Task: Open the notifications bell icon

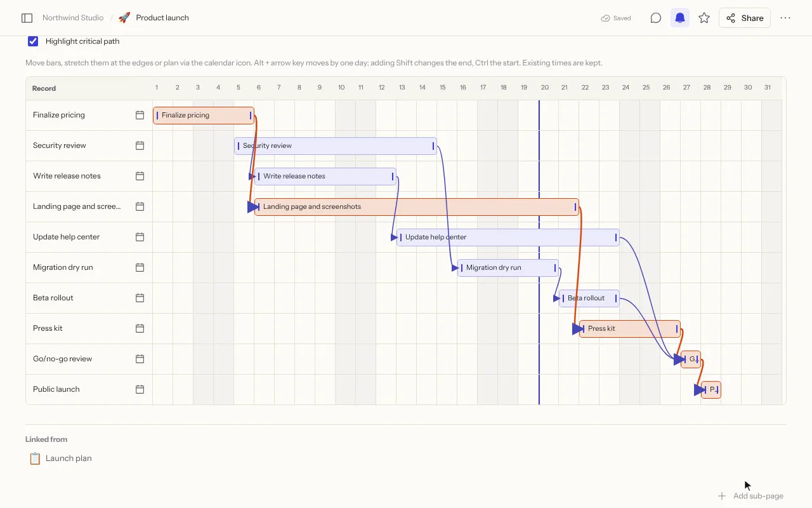Action: click(680, 18)
